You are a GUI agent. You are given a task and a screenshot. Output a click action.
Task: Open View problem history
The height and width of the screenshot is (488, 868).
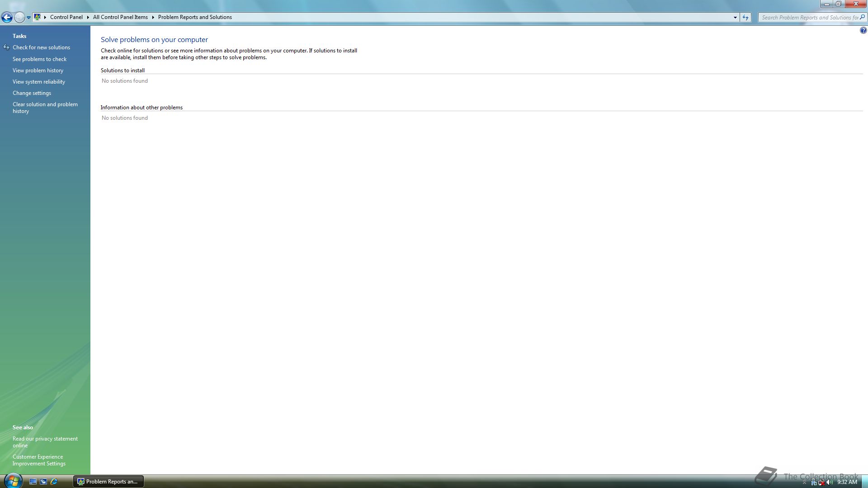click(38, 70)
